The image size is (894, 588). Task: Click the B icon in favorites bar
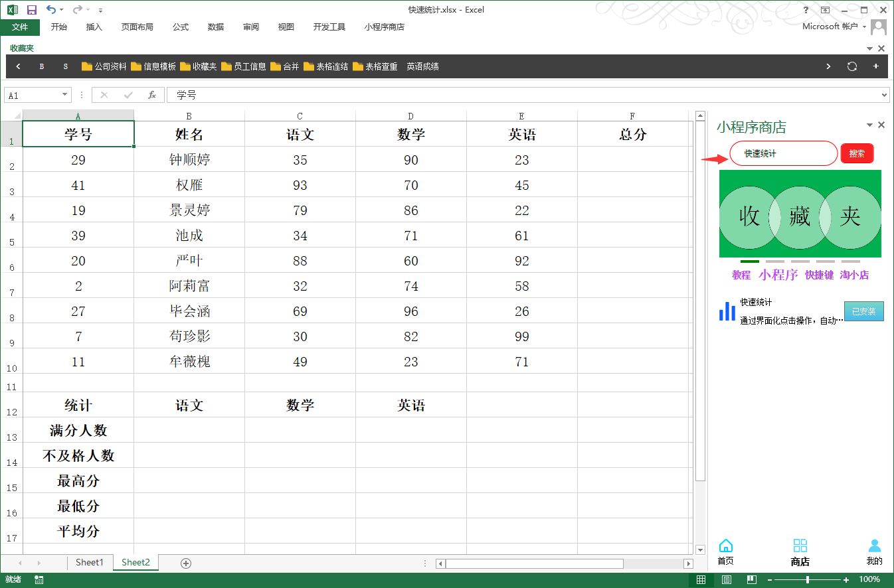[x=42, y=66]
